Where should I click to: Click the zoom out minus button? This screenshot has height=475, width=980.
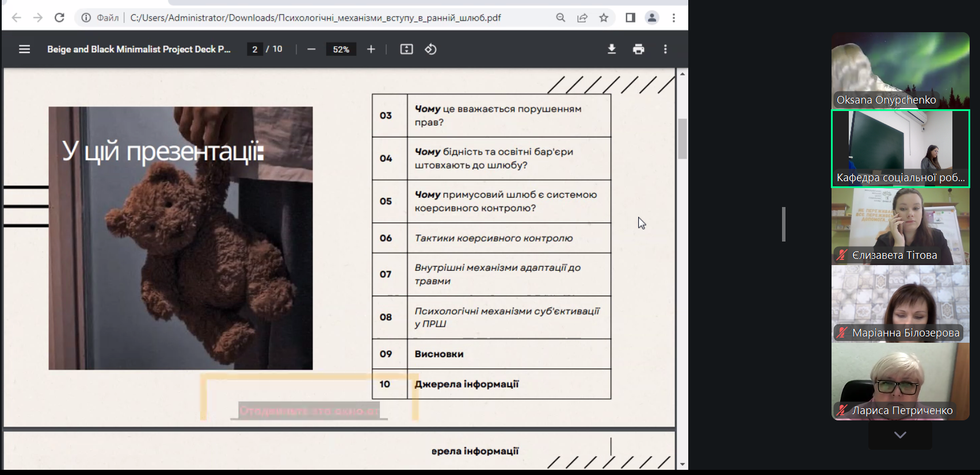(x=311, y=49)
